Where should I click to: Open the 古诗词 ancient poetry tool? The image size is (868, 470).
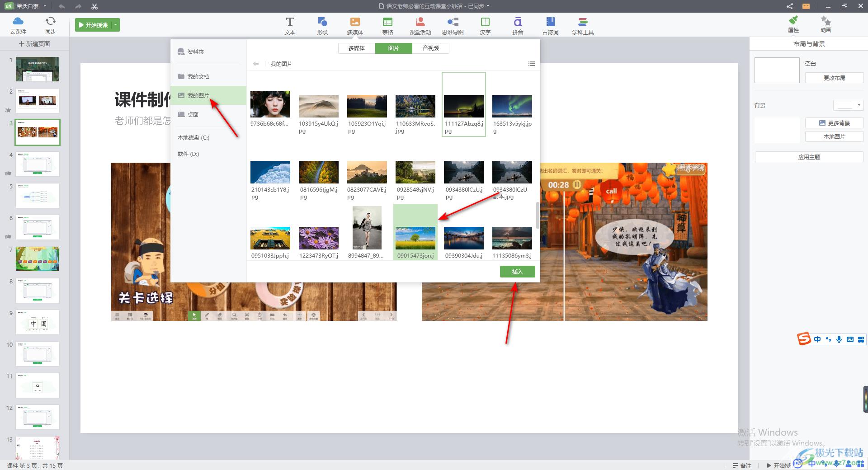[550, 26]
